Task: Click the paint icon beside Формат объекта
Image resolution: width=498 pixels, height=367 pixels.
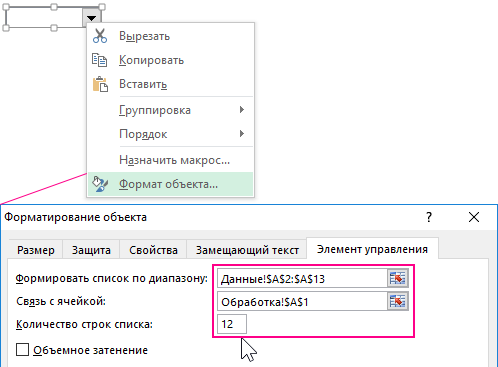Action: (100, 184)
